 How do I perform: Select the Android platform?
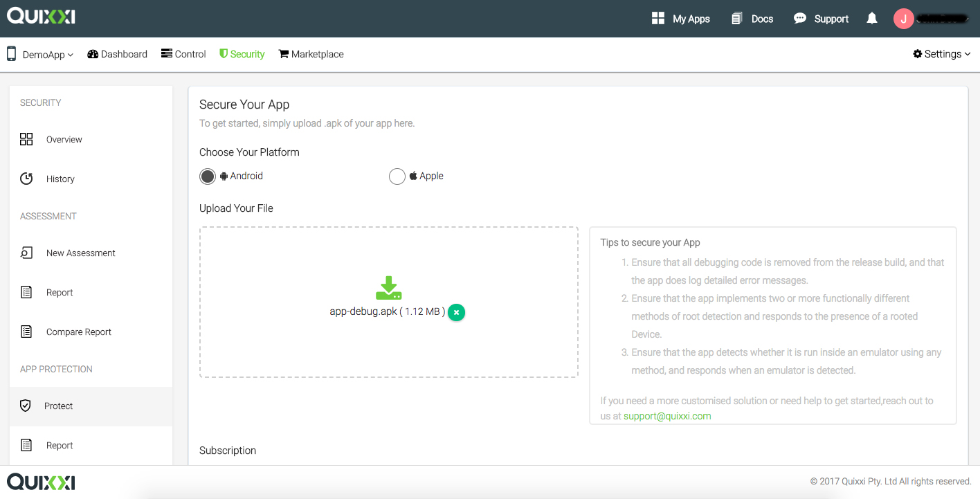[207, 176]
